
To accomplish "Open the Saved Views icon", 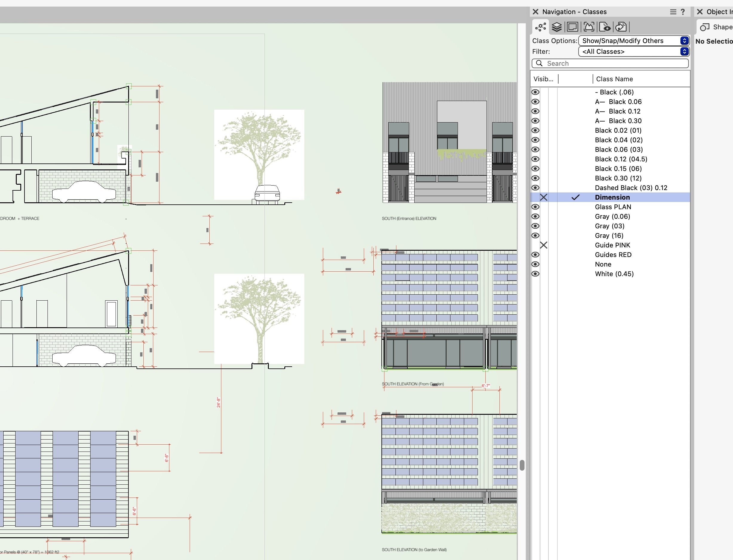I will [x=605, y=27].
